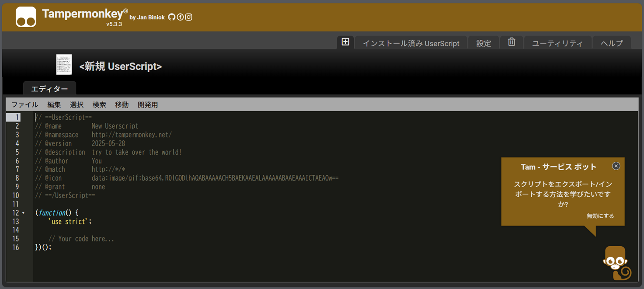This screenshot has width=644, height=289.
Task: Click the trash icon in the navigation bar
Action: point(511,42)
